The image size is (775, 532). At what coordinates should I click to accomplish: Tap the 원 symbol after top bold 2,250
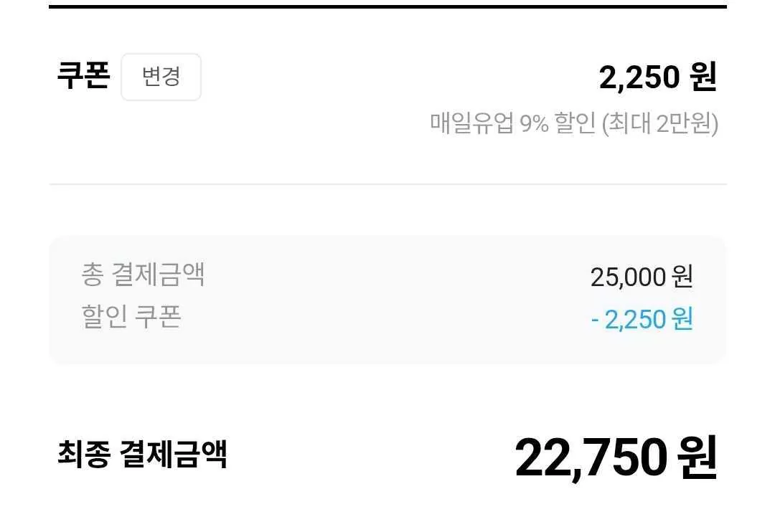[x=704, y=77]
